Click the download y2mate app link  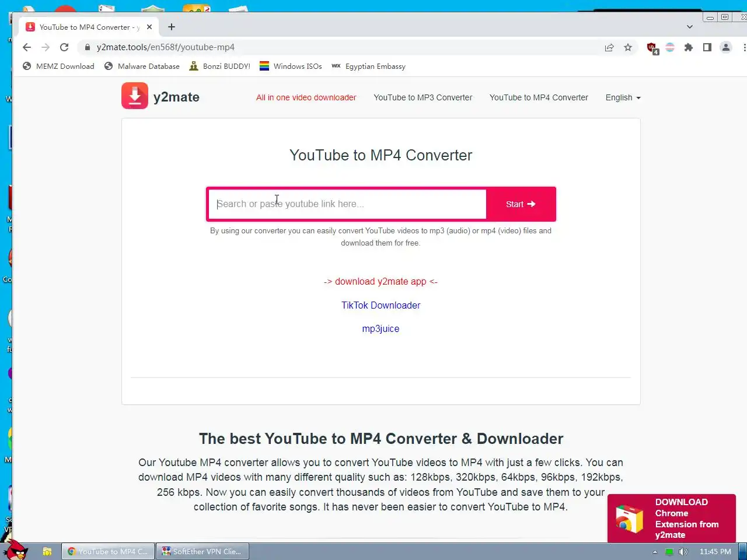tap(381, 281)
